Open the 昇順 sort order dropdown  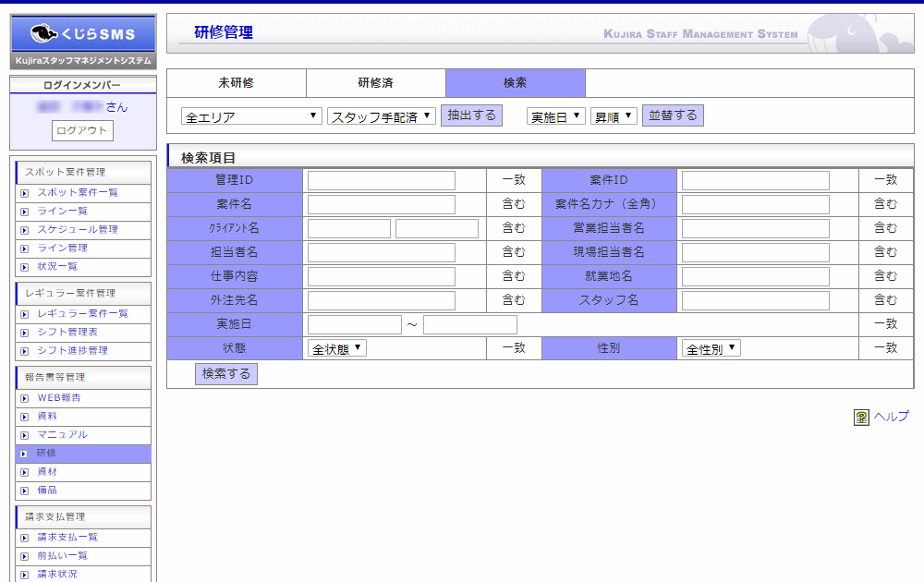point(614,116)
